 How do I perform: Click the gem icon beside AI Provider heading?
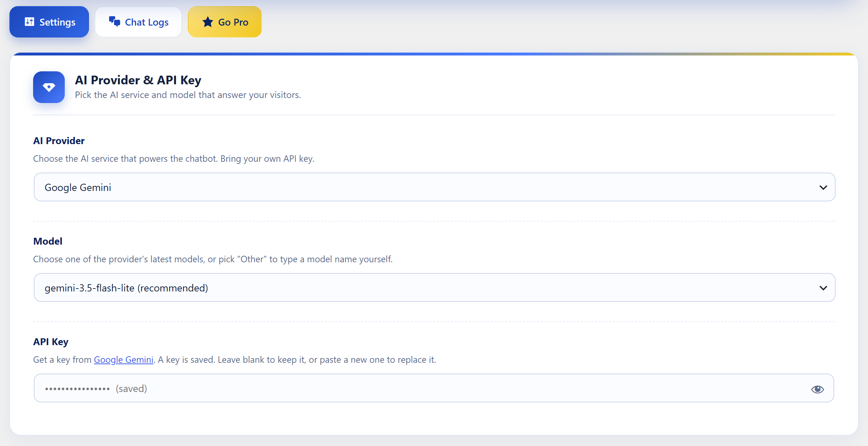(x=49, y=87)
